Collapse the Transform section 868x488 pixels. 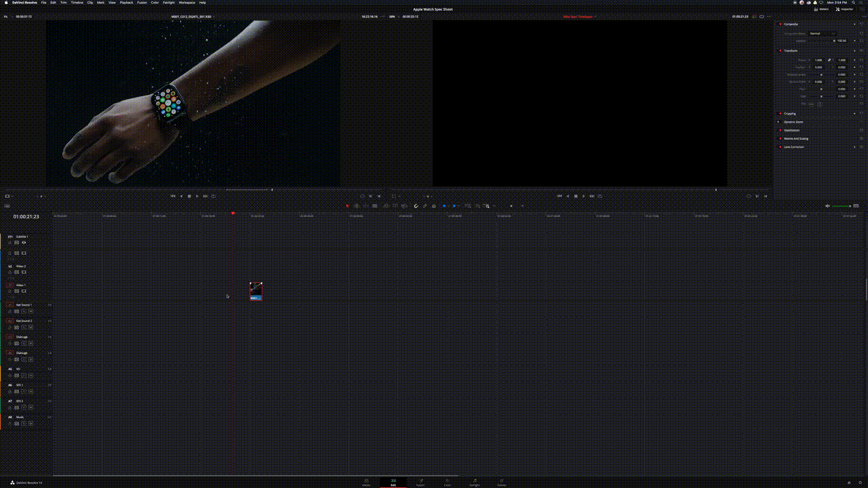click(x=791, y=51)
